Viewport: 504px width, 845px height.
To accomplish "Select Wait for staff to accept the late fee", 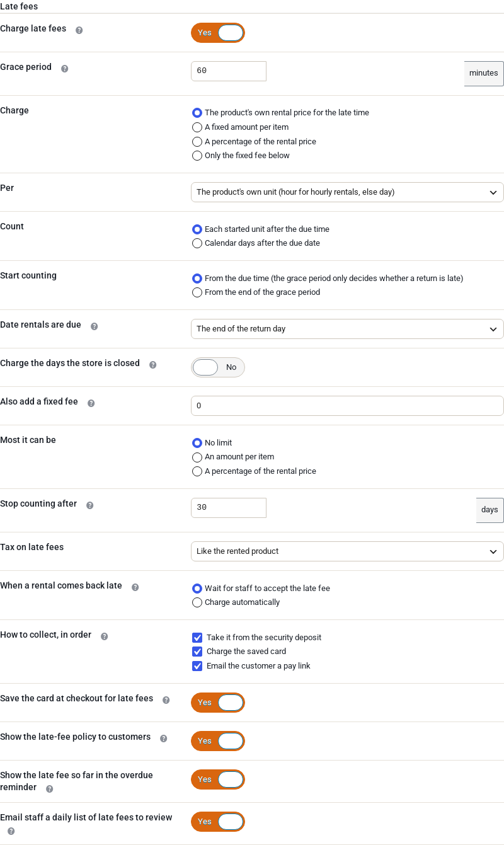I will pos(197,589).
